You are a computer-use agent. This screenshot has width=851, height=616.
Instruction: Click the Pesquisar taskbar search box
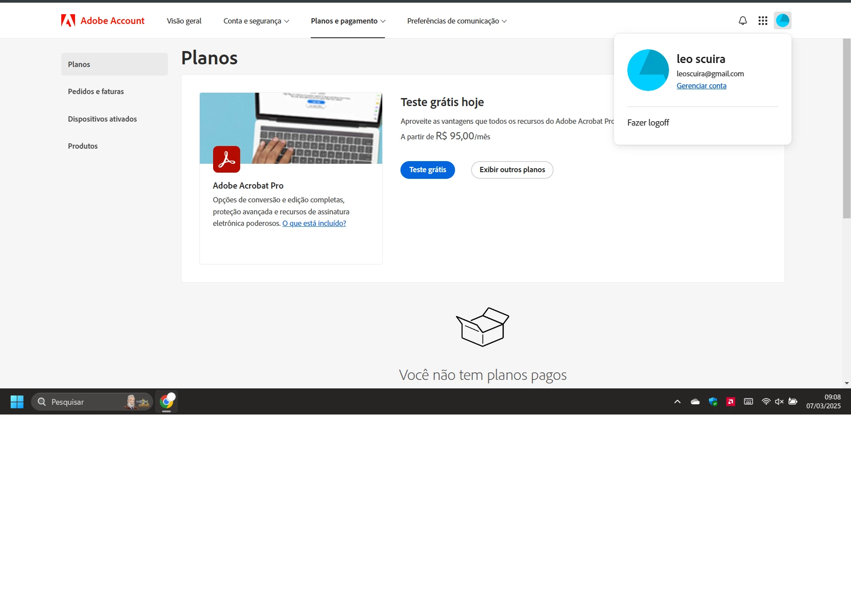point(92,402)
